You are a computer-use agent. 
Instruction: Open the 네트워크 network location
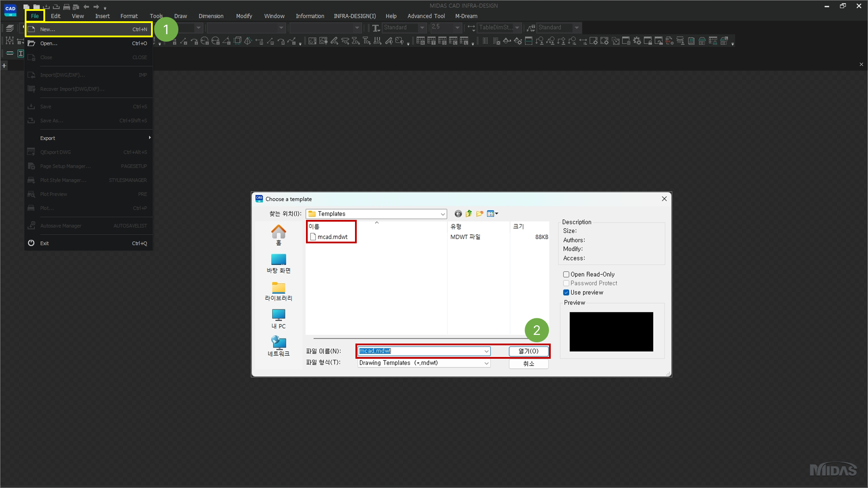pos(279,347)
